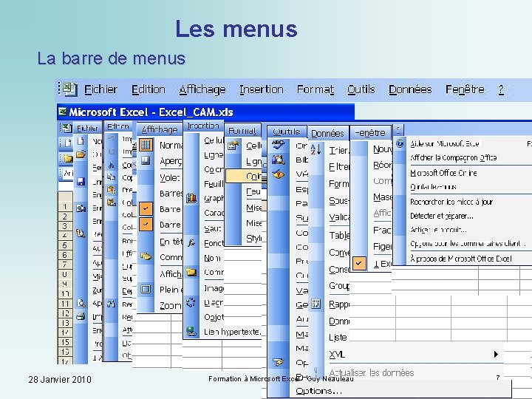Click the Print preview icon in Fichier menu
Viewport: 532px width, 399px height.
81,303
